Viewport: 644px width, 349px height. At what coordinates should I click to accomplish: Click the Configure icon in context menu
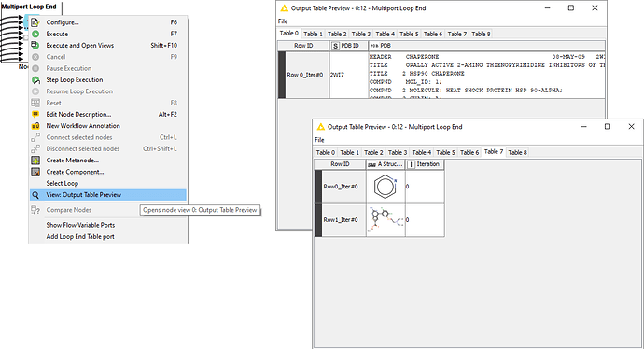(35, 22)
